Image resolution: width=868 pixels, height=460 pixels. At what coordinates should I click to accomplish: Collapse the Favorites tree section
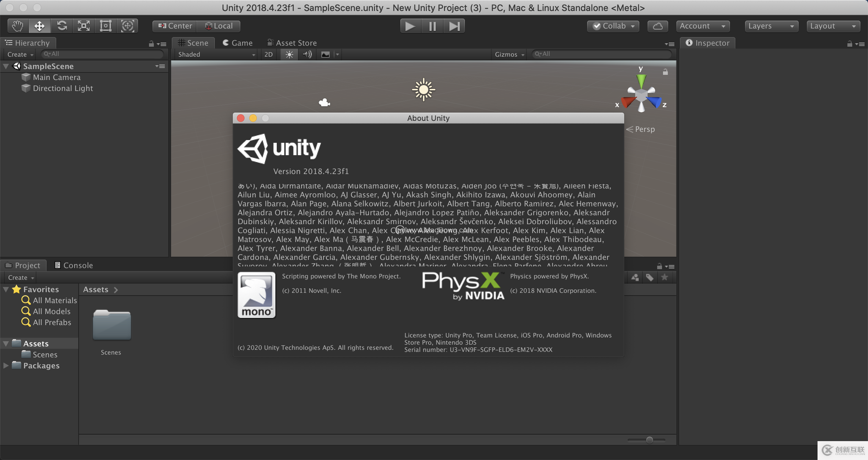click(x=6, y=289)
